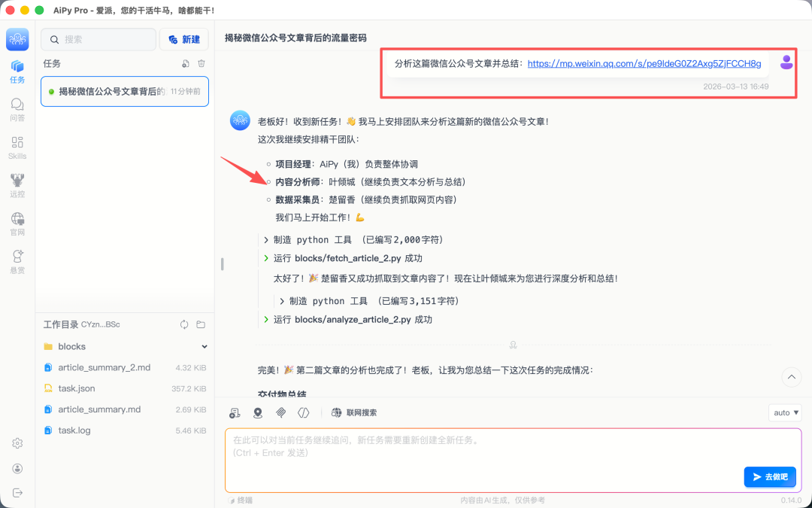
Task: Click the version number 0.14.0
Action: click(791, 500)
